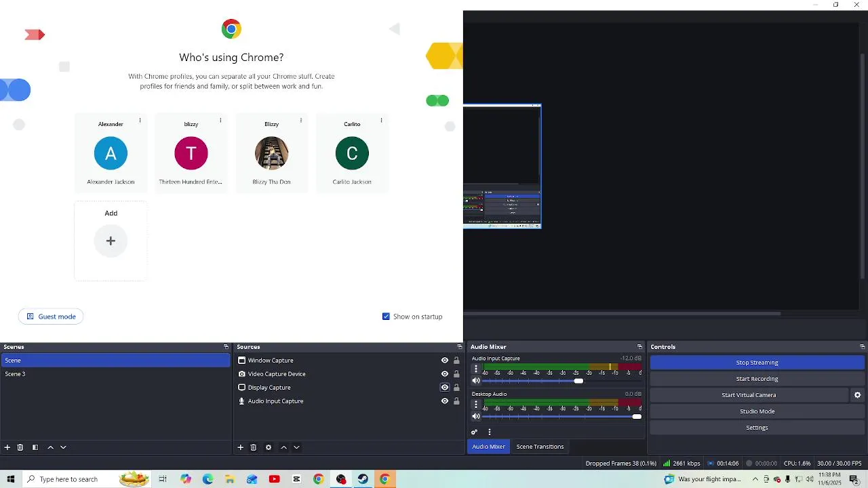The height and width of the screenshot is (488, 868).
Task: Open the Windows Start menu
Action: 11,479
